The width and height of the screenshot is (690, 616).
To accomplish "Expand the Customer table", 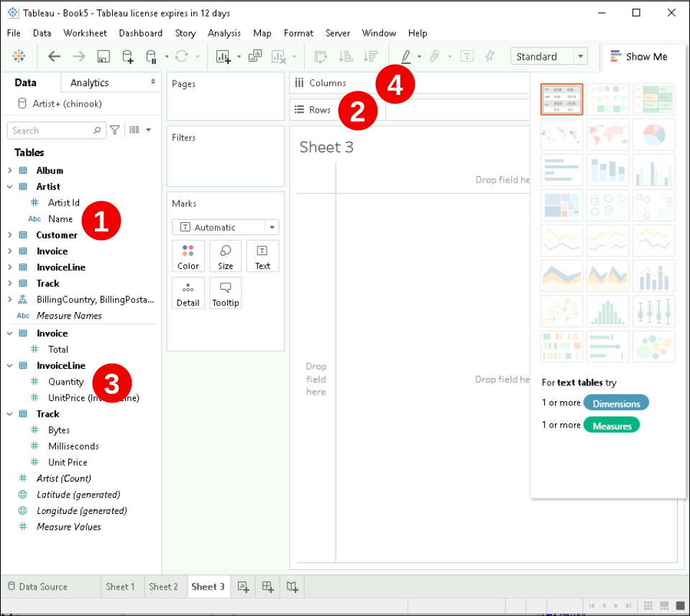I will click(9, 235).
